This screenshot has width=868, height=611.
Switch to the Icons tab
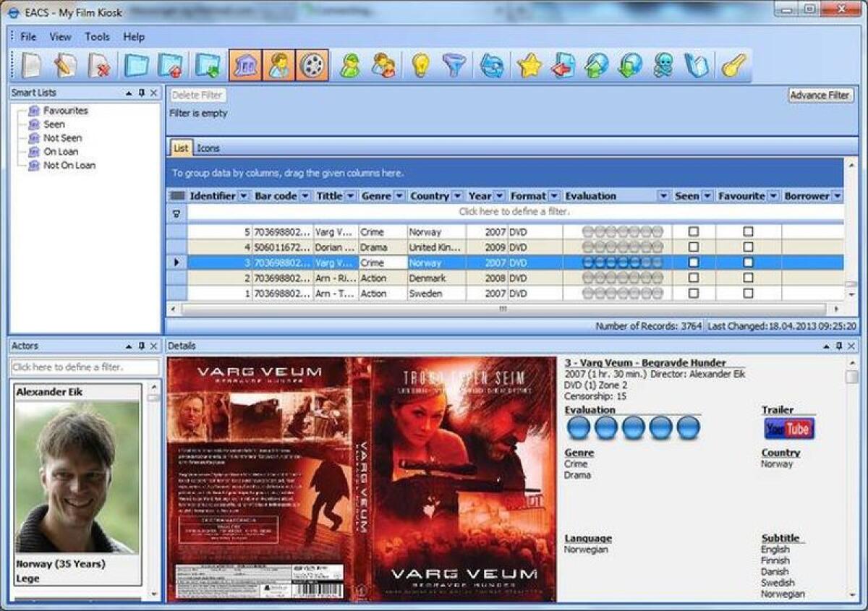pos(208,148)
